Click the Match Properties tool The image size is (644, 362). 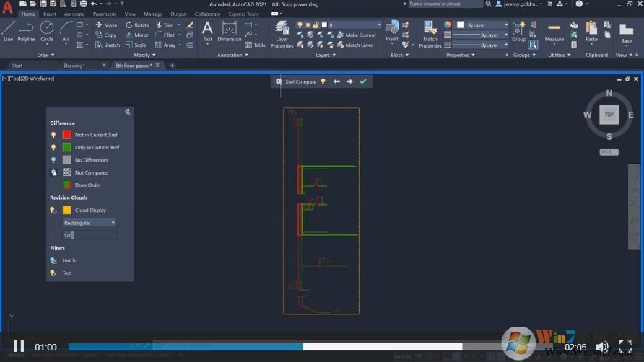pyautogui.click(x=430, y=34)
